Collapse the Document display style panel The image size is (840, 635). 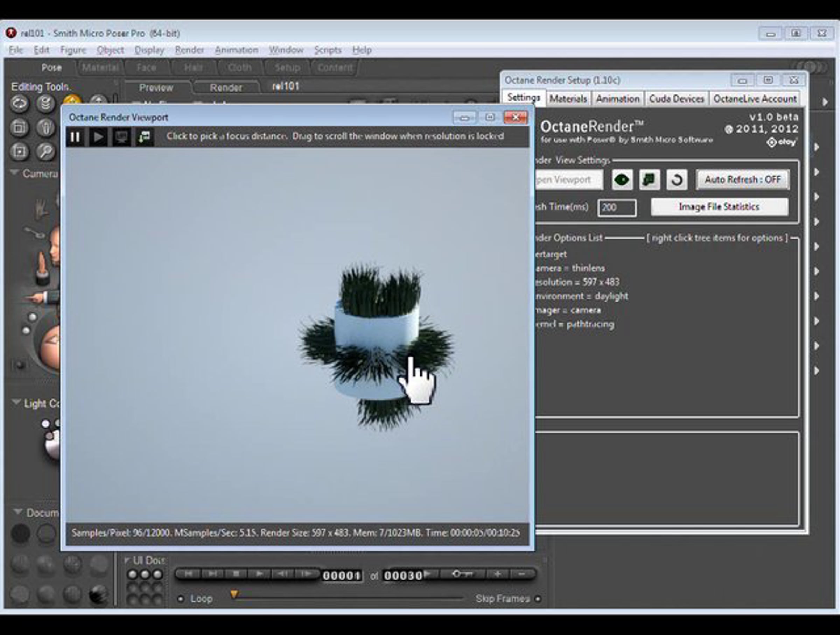point(17,512)
